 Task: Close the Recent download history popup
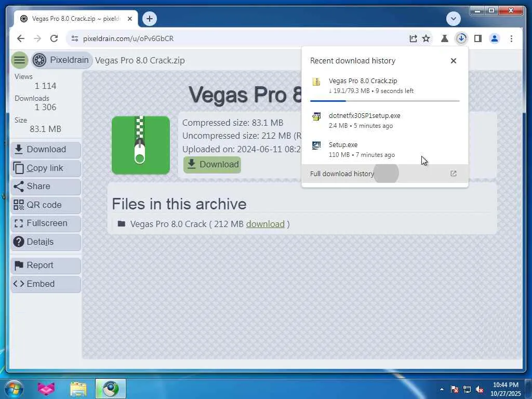(x=453, y=61)
